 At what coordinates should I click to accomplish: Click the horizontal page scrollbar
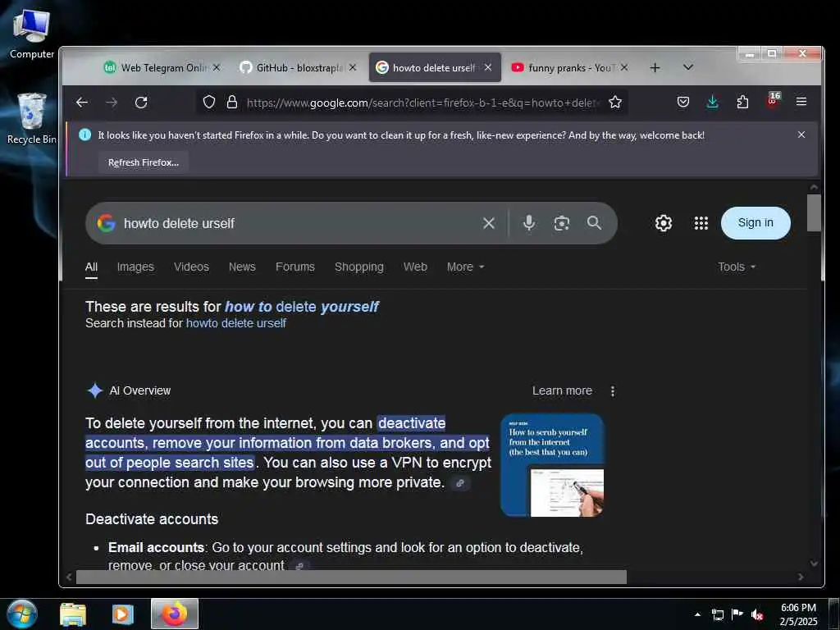(x=351, y=577)
